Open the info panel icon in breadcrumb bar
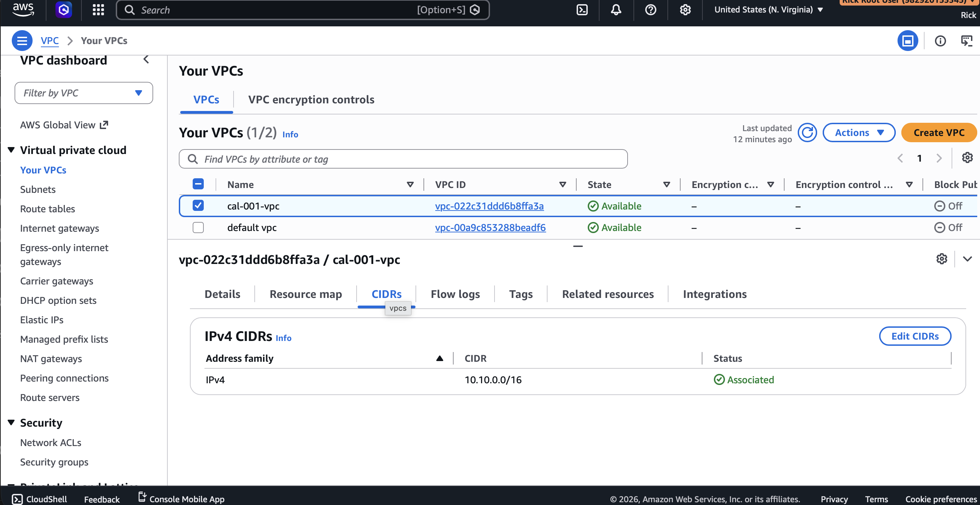This screenshot has width=980, height=505. (940, 41)
